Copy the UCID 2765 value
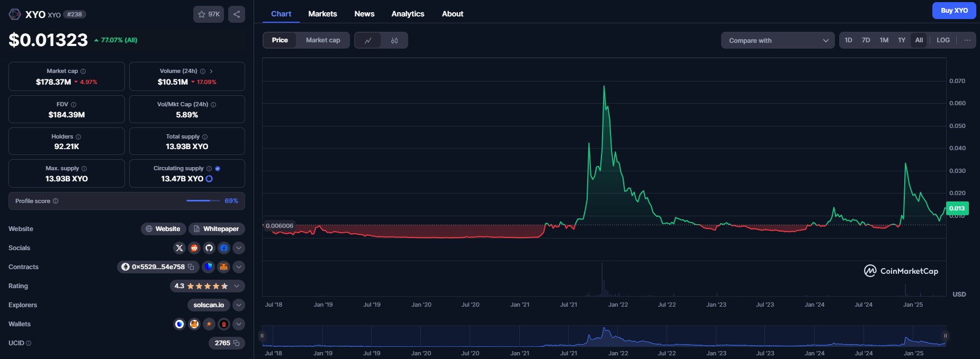The width and height of the screenshot is (980, 359). pyautogui.click(x=237, y=343)
